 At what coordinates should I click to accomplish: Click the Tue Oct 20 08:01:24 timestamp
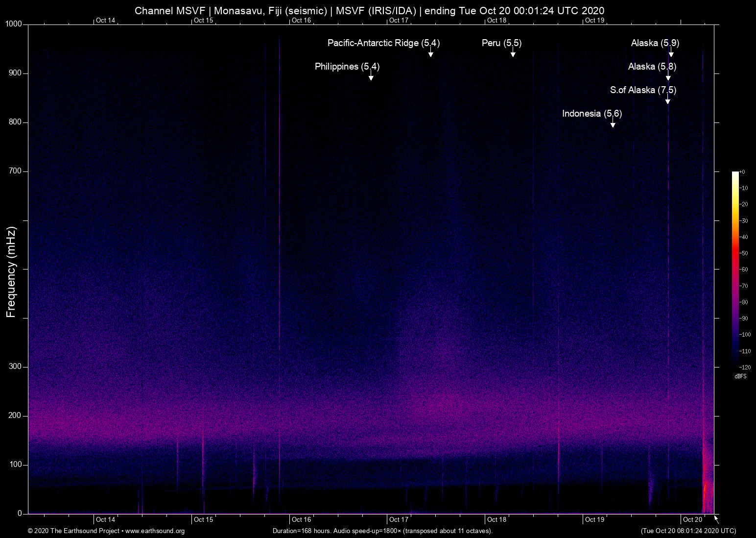coord(688,531)
